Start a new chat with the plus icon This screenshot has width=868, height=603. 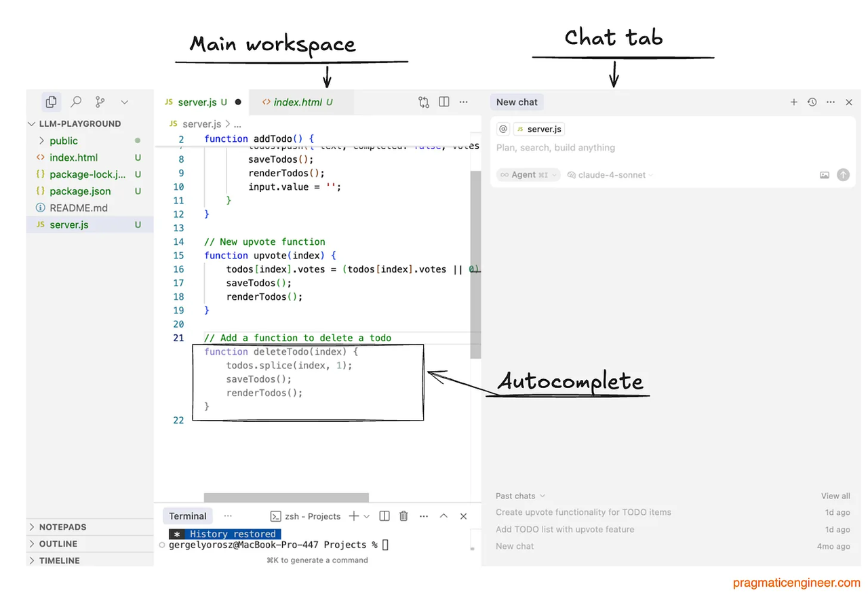click(793, 102)
